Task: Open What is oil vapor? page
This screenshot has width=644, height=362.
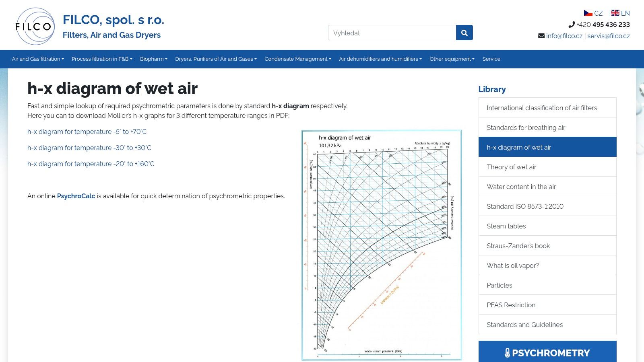Action: [547, 265]
